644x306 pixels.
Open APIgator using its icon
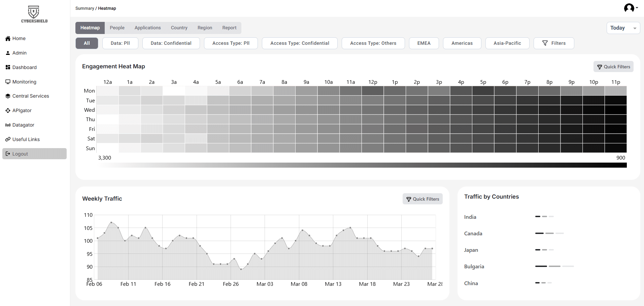[x=8, y=110]
